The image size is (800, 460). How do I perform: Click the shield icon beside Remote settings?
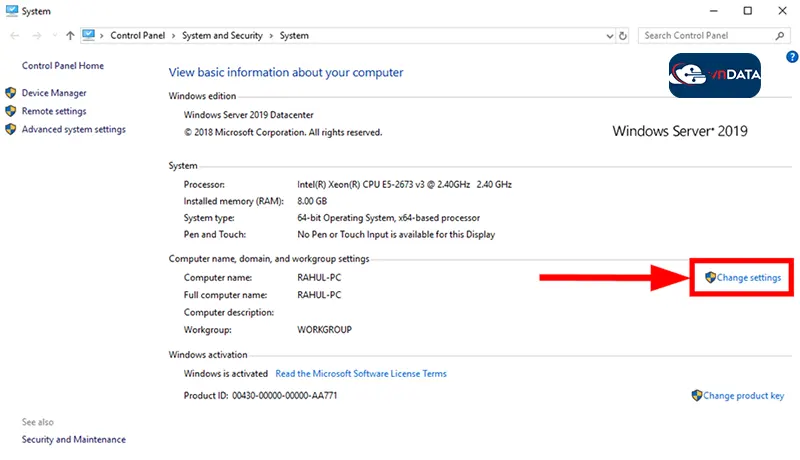click(x=11, y=111)
